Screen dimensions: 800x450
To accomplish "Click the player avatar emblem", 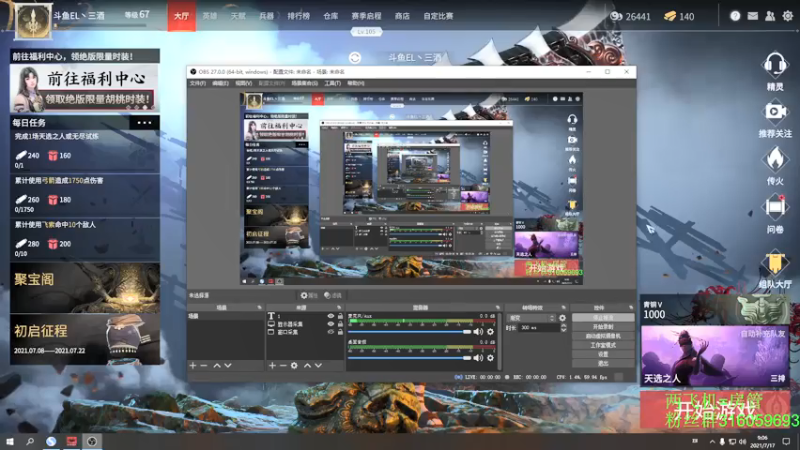I will click(33, 20).
